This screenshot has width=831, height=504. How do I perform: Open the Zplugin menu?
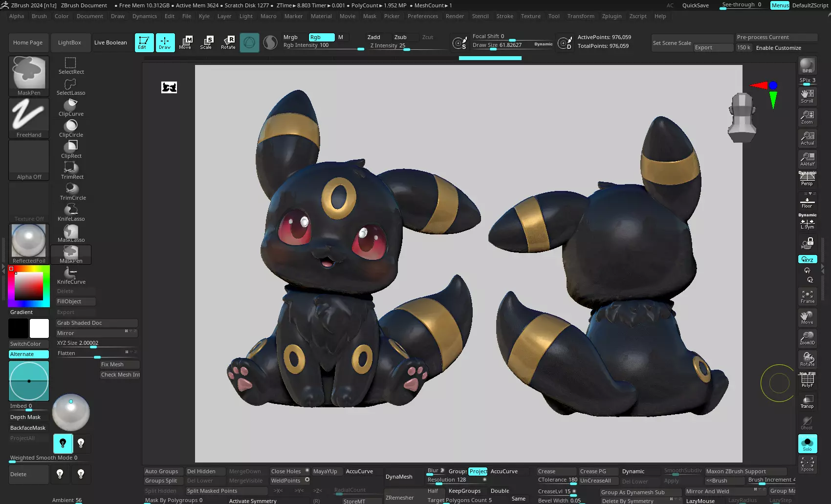pyautogui.click(x=612, y=16)
